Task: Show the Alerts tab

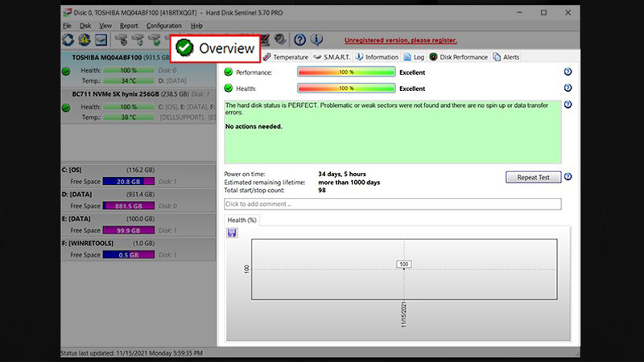Action: [507, 57]
